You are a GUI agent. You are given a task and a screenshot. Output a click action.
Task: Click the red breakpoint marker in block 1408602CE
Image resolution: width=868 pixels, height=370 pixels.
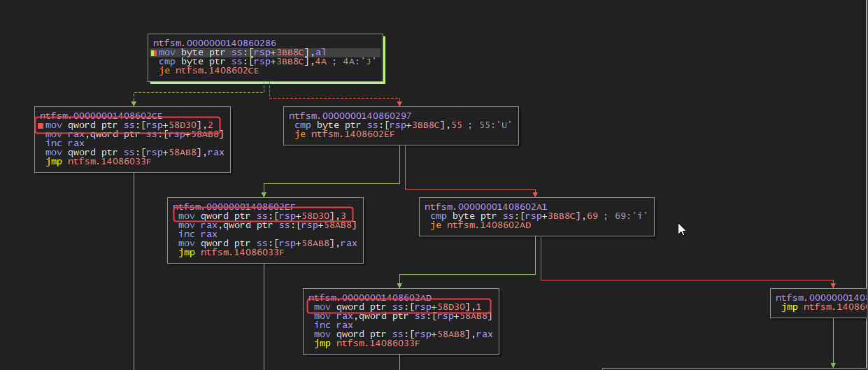click(40, 125)
